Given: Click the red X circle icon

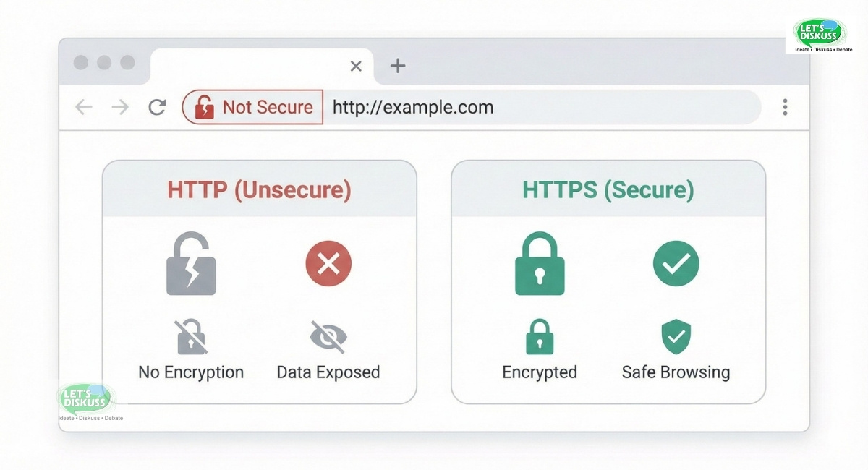Looking at the screenshot, I should [x=328, y=264].
